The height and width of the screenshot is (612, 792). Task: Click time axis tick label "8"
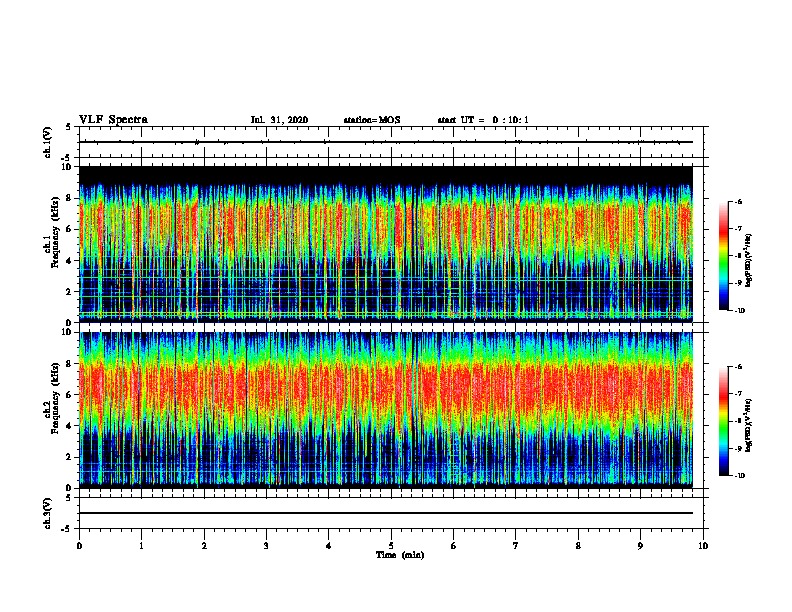(578, 546)
